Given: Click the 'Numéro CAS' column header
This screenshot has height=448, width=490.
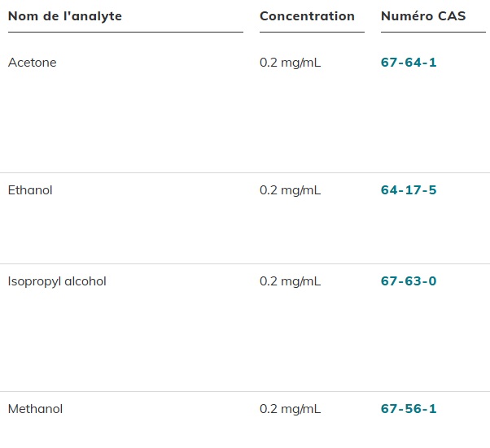Looking at the screenshot, I should pos(423,16).
